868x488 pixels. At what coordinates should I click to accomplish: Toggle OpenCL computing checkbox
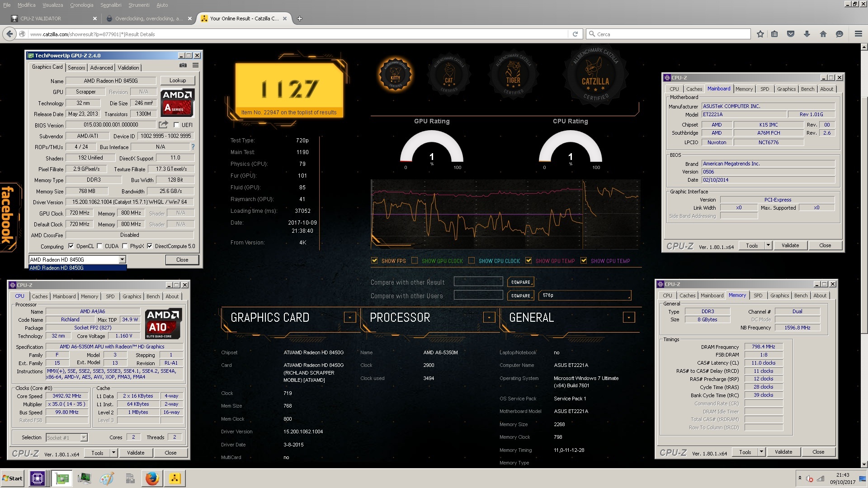71,246
